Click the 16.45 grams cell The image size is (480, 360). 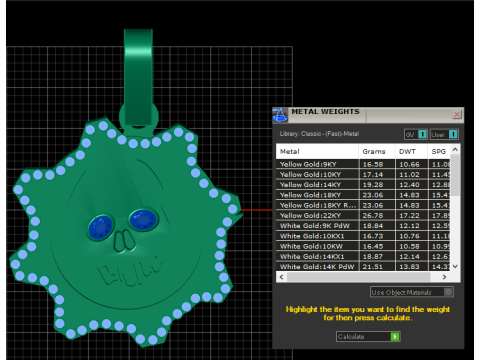pos(377,246)
